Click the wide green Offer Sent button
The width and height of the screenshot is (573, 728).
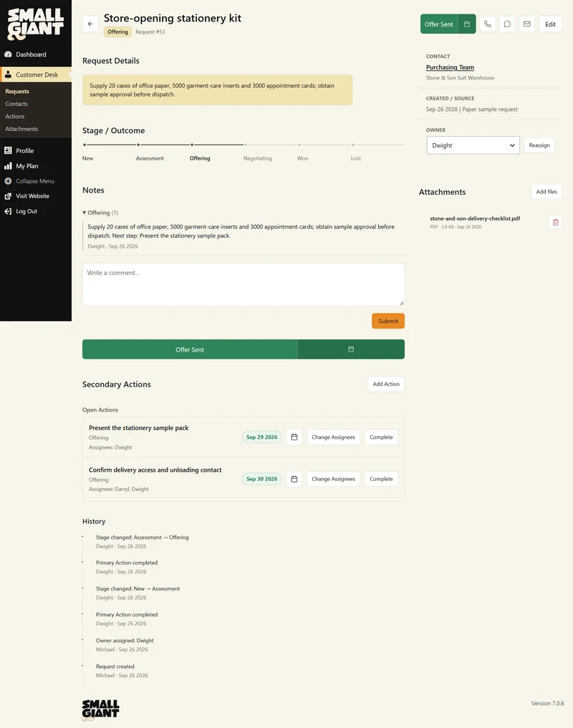point(190,349)
